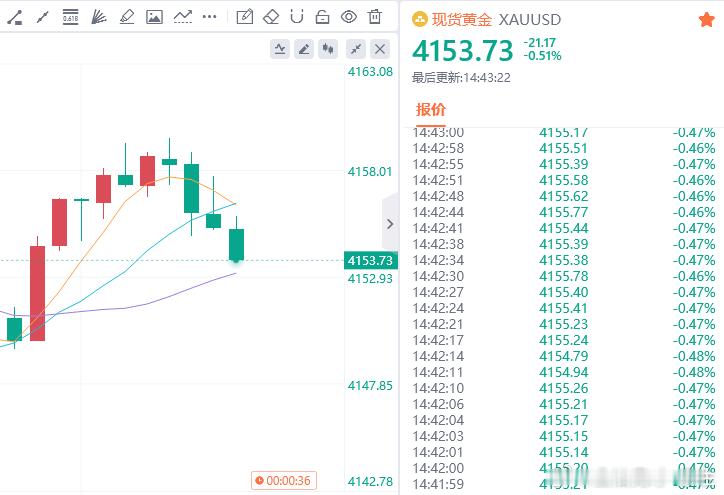The height and width of the screenshot is (495, 724).
Task: Toggle drawings visibility with eye icon
Action: click(x=349, y=17)
